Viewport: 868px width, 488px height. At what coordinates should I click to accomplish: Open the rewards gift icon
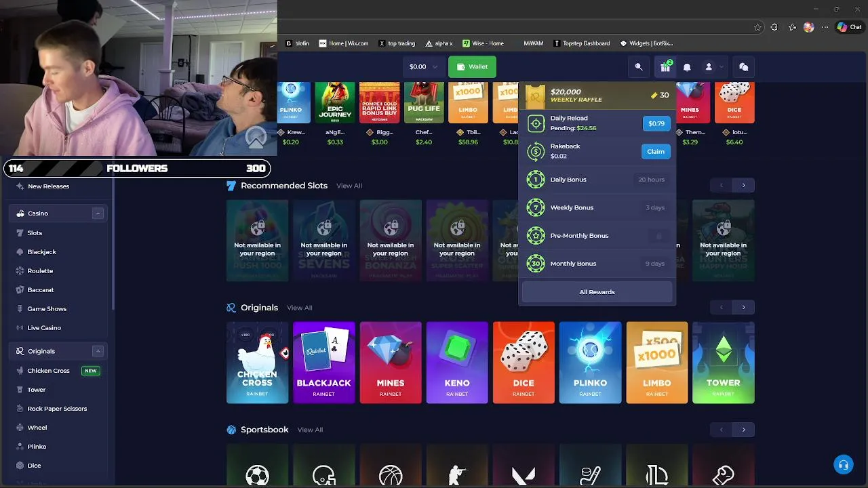tap(665, 67)
